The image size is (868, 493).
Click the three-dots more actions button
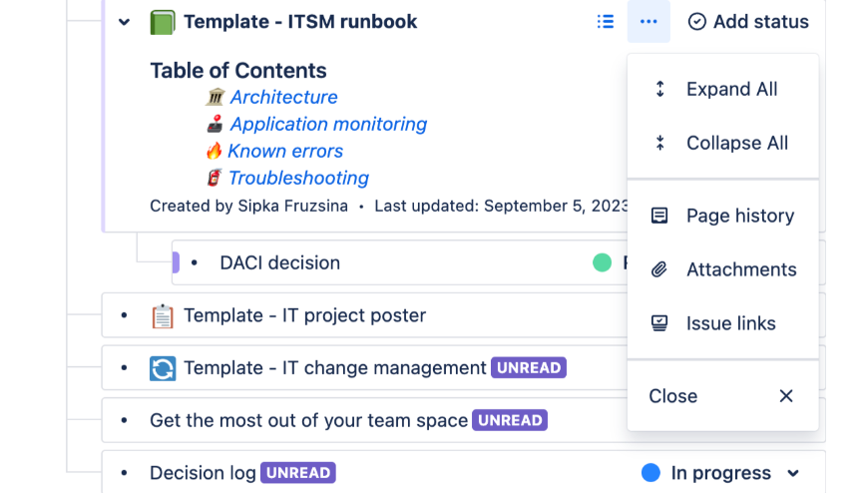click(649, 22)
